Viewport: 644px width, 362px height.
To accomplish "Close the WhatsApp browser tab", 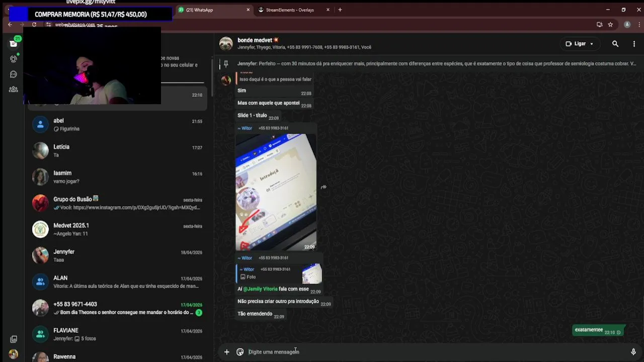I will pos(248,10).
